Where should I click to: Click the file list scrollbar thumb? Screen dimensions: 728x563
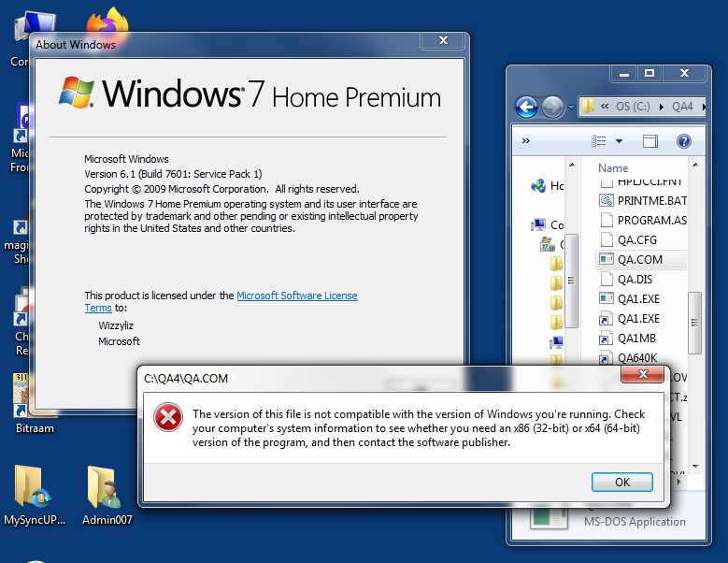pyautogui.click(x=694, y=323)
